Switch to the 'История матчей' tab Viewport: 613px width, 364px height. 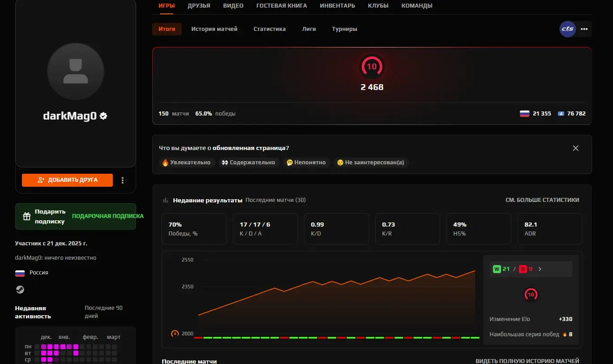pyautogui.click(x=214, y=29)
